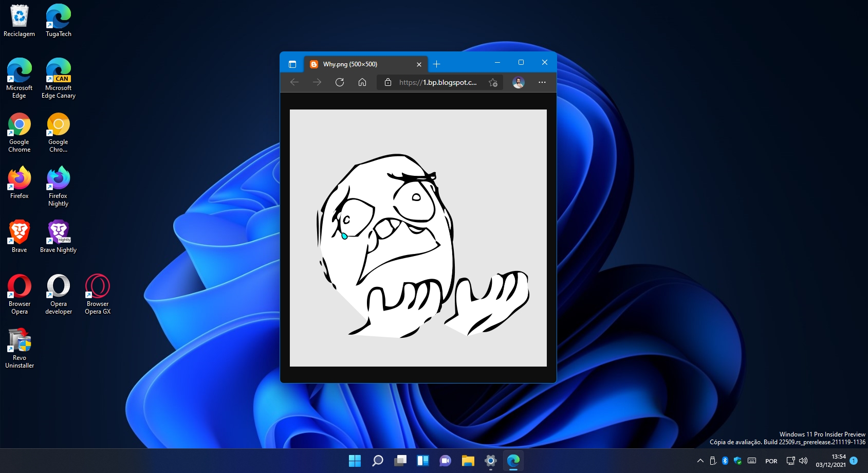Open a new tab in Edge
The height and width of the screenshot is (473, 868).
pyautogui.click(x=436, y=64)
